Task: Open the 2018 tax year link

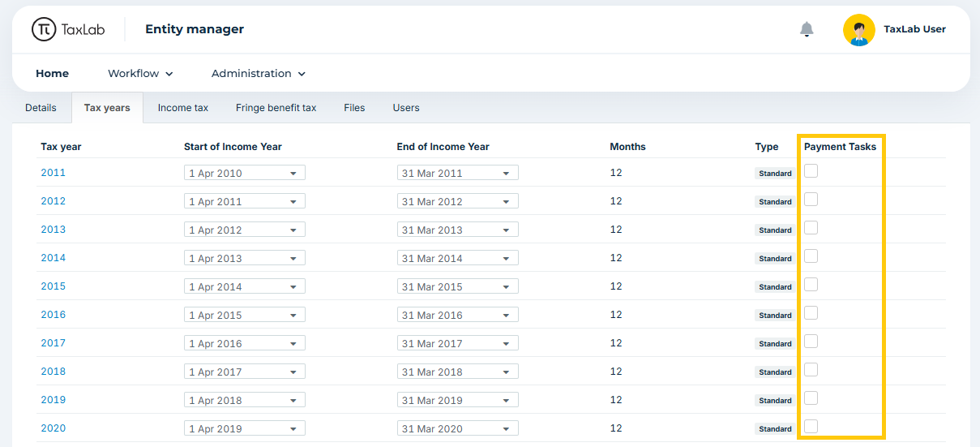Action: click(x=53, y=372)
